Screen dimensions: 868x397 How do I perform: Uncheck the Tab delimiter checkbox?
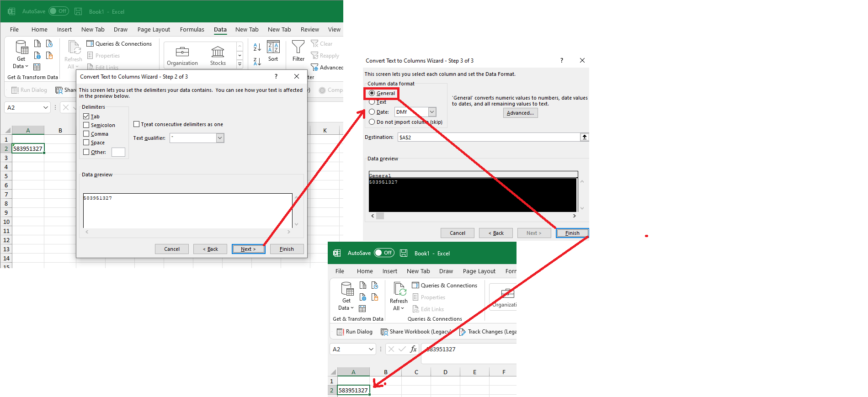coord(86,116)
